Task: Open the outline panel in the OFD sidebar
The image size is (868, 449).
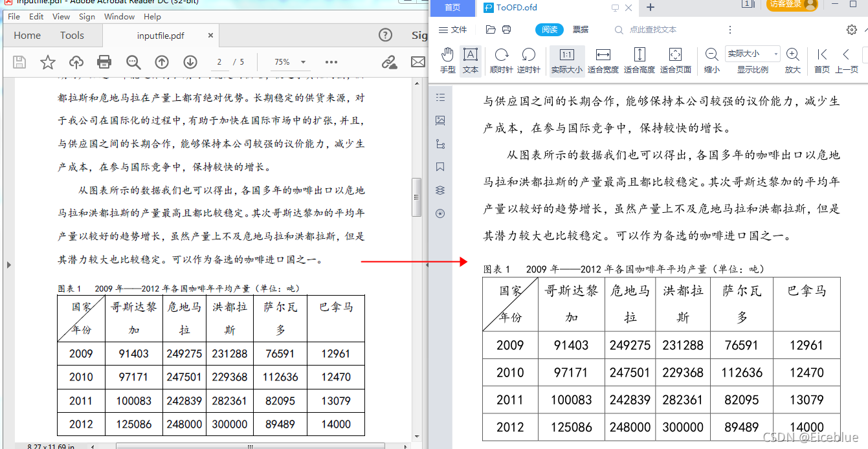Action: coord(441,98)
